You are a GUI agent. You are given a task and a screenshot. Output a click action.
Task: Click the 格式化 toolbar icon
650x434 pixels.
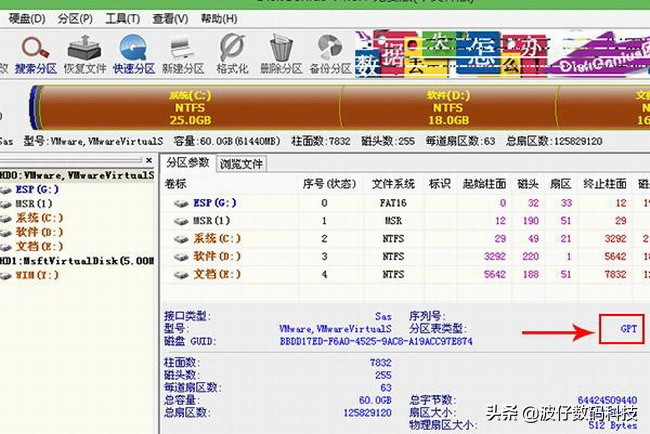pyautogui.click(x=232, y=55)
